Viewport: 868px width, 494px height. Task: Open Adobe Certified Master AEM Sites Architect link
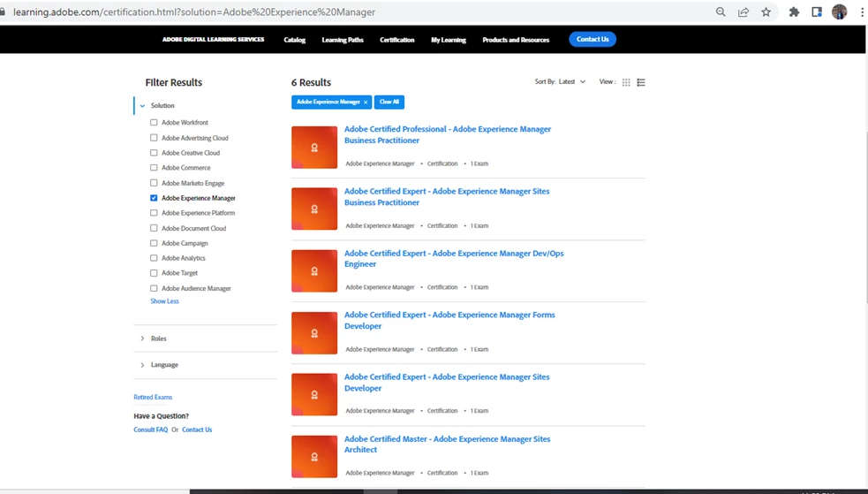point(448,445)
